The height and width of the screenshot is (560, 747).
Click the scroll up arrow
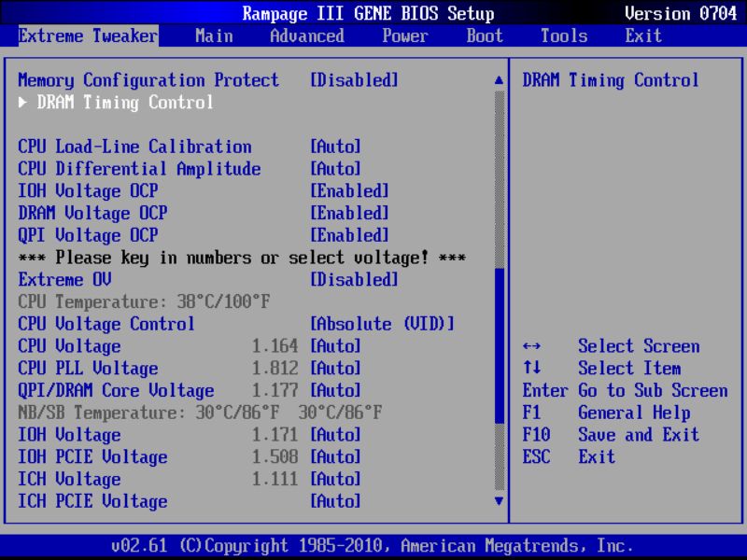coord(499,80)
